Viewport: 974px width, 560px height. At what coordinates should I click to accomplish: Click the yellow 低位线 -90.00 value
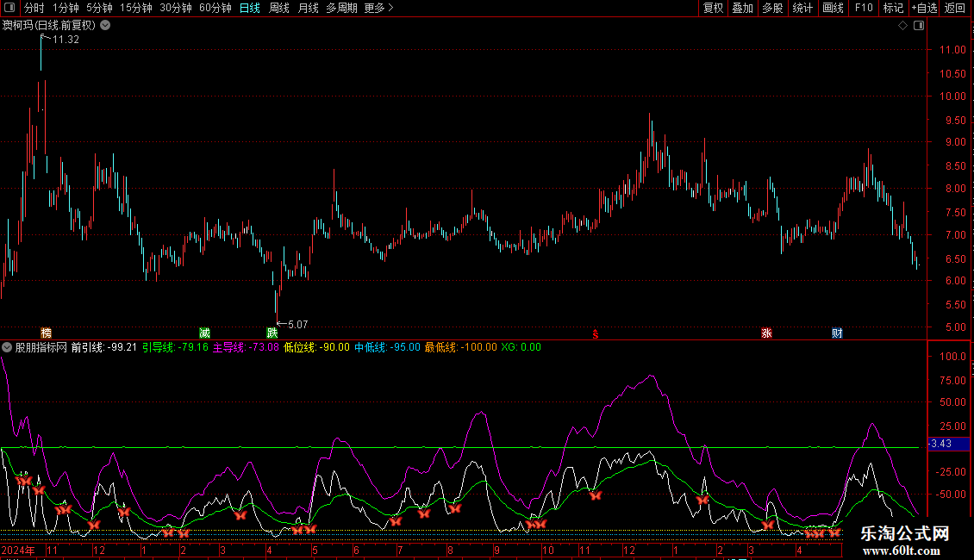point(317,348)
